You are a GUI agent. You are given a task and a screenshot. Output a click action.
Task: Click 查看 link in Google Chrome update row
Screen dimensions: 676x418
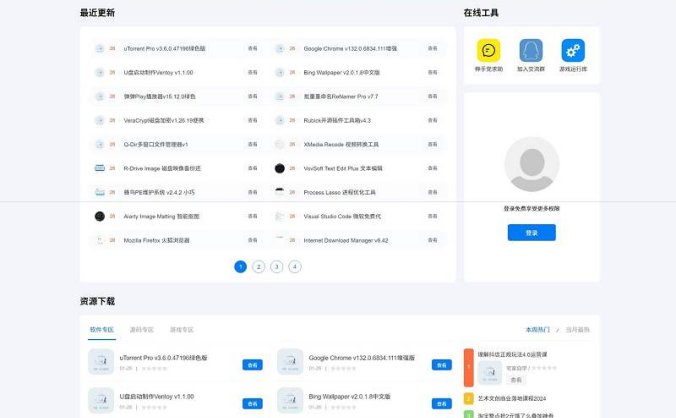click(433, 49)
